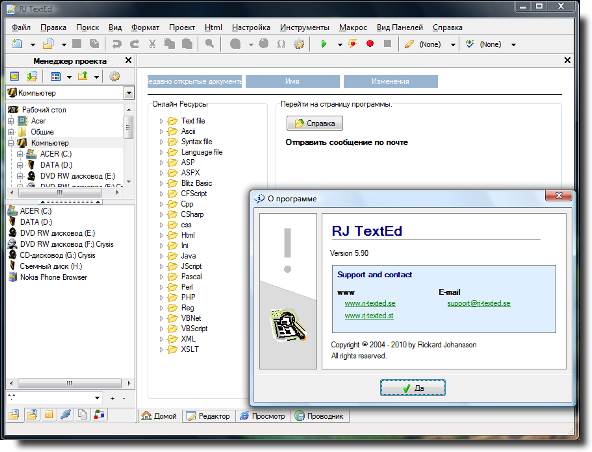Open the Open file dropdown arrow
Image resolution: width=592 pixels, height=452 pixels.
click(x=64, y=45)
